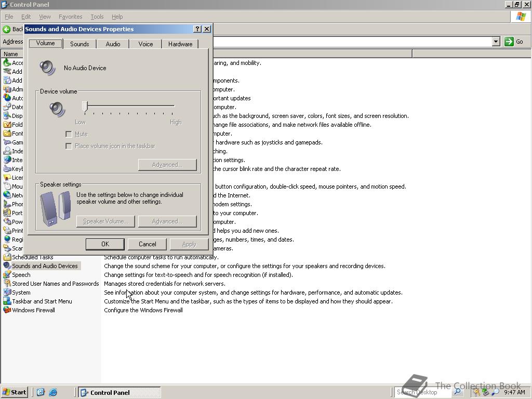Viewport: 532px width, 399px height.
Task: Open the View menu
Action: [x=45, y=17]
